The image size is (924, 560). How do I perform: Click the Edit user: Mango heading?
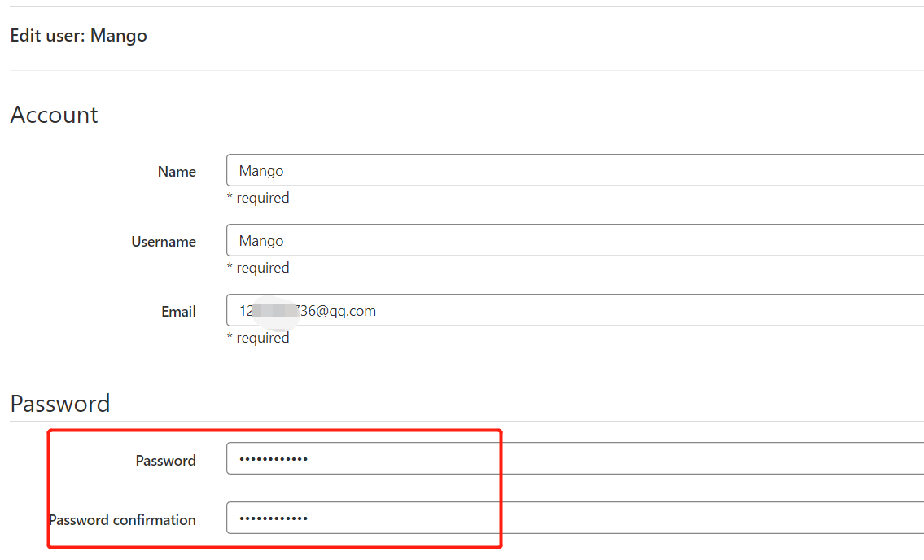(x=78, y=35)
